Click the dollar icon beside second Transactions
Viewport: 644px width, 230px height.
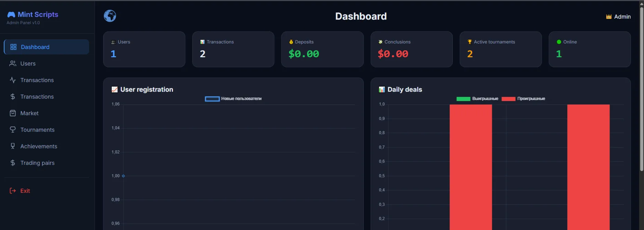[x=13, y=97]
